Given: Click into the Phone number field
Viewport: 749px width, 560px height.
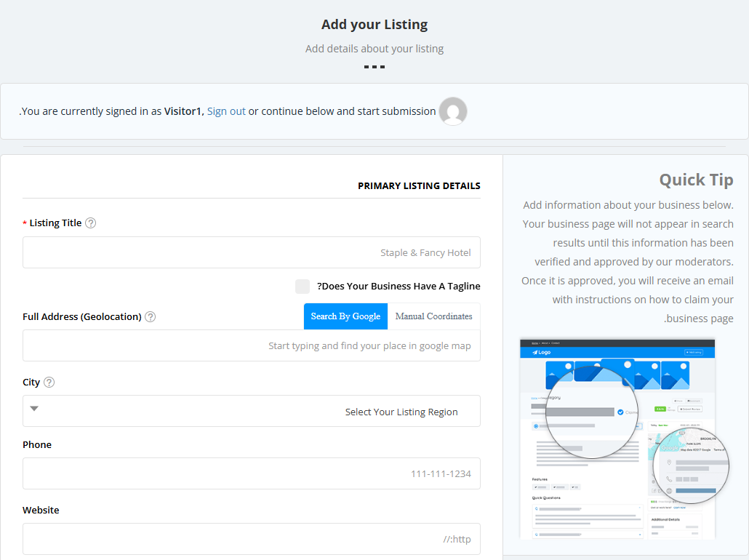Looking at the screenshot, I should [x=252, y=473].
